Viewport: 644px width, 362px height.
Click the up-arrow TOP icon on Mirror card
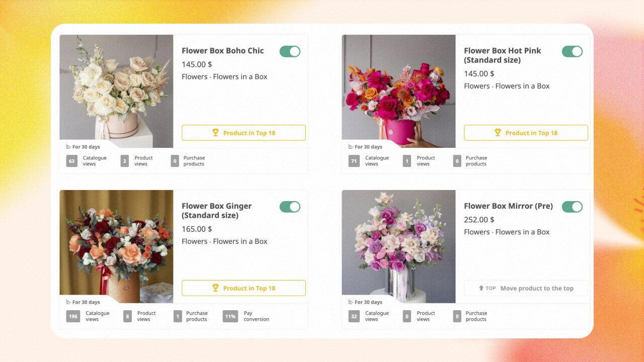point(481,288)
